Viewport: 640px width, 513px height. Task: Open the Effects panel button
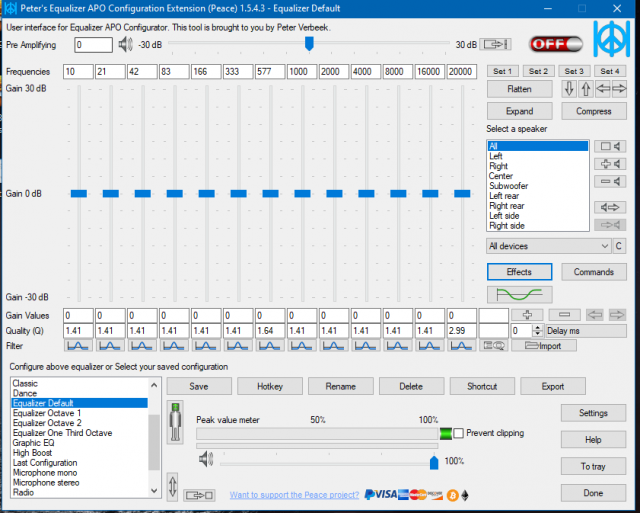519,272
